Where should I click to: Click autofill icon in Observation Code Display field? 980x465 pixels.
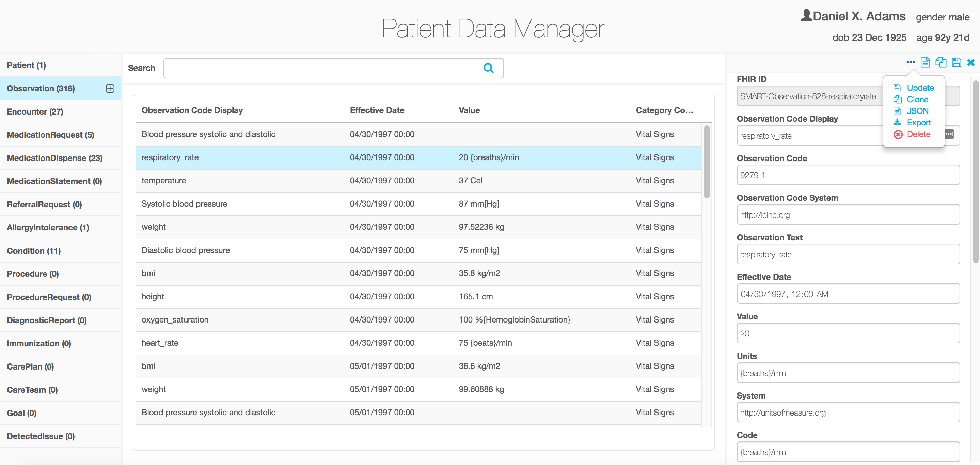pos(950,134)
